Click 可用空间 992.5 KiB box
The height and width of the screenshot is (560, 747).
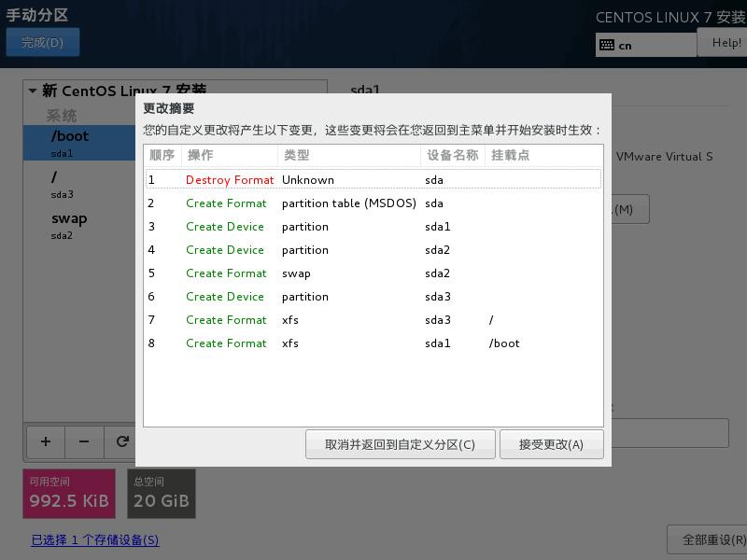(x=69, y=494)
